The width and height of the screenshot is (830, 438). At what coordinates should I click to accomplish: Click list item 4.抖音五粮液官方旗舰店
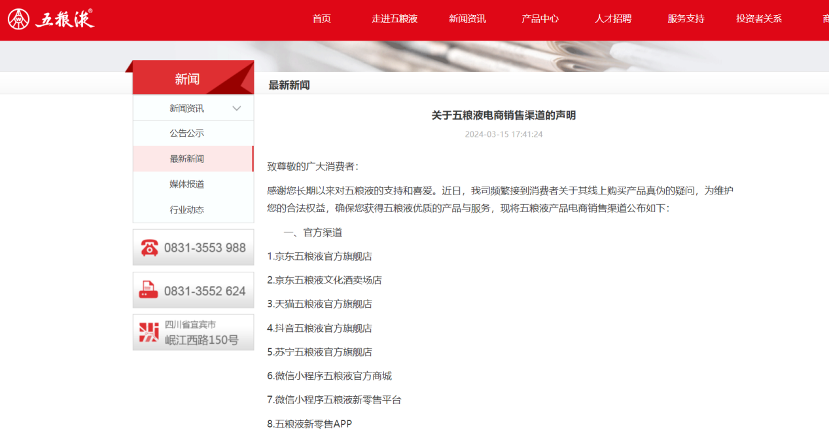point(319,328)
